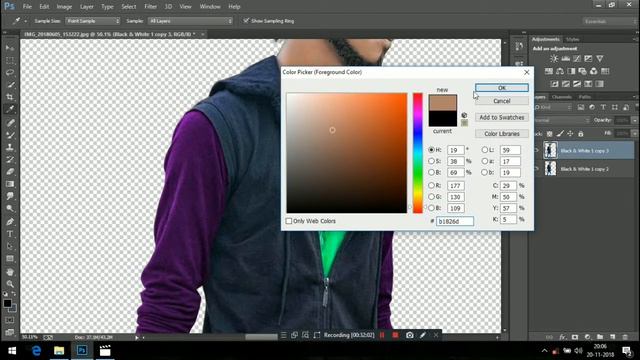The height and width of the screenshot is (360, 640).
Task: Add a Brightness/Contrast adjustment
Action: click(554, 59)
